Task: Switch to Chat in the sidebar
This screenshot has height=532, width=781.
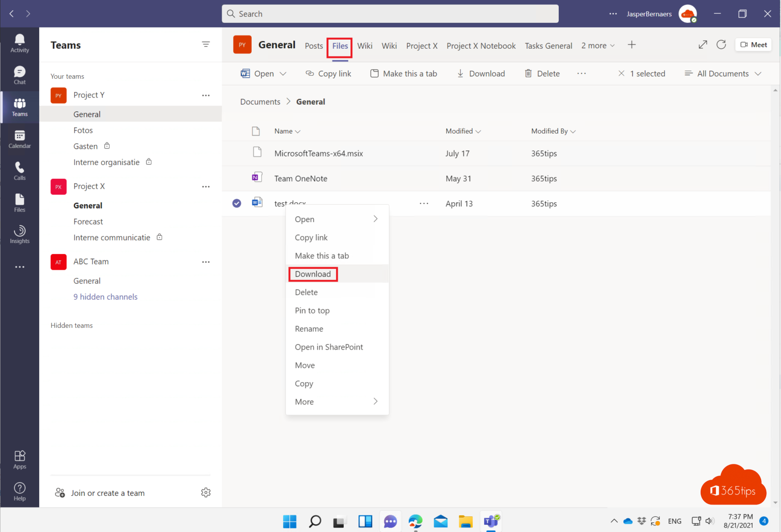Action: pyautogui.click(x=19, y=75)
